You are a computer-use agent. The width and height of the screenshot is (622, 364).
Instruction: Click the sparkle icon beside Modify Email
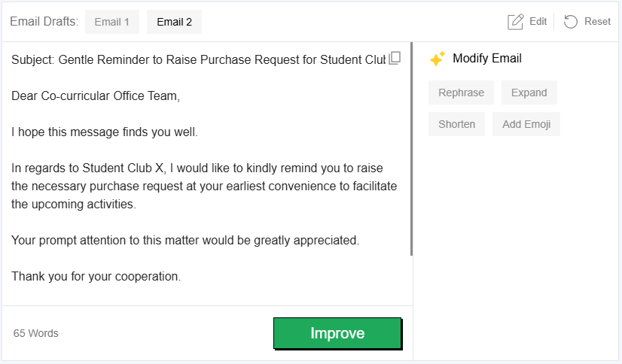tap(437, 59)
